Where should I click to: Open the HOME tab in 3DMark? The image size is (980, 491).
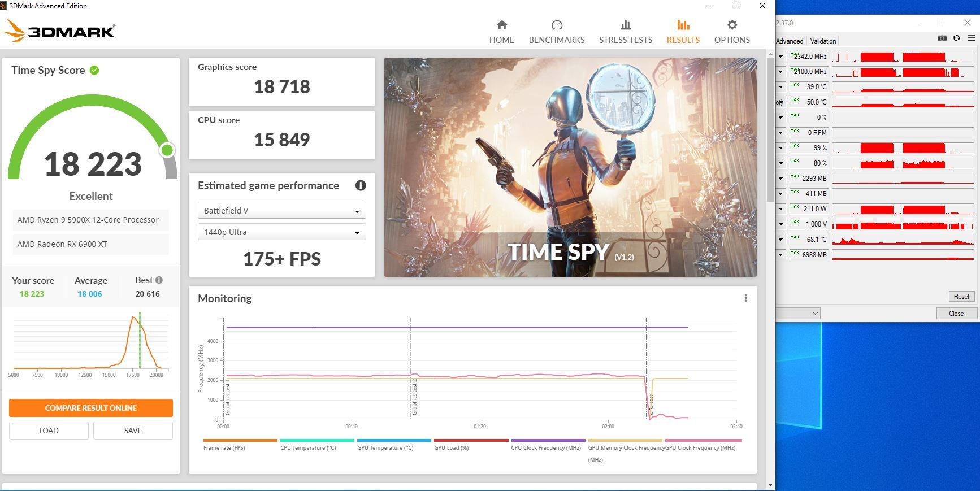point(501,32)
